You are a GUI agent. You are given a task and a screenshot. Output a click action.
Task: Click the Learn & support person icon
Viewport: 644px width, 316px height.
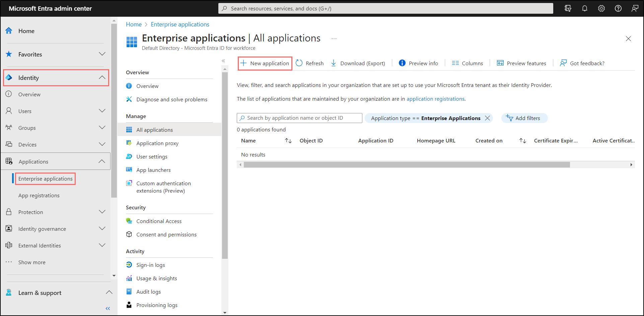pos(9,293)
